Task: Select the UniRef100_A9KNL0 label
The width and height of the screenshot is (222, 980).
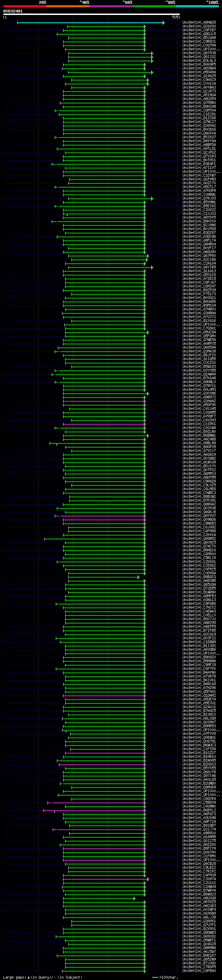Action: (199, 382)
